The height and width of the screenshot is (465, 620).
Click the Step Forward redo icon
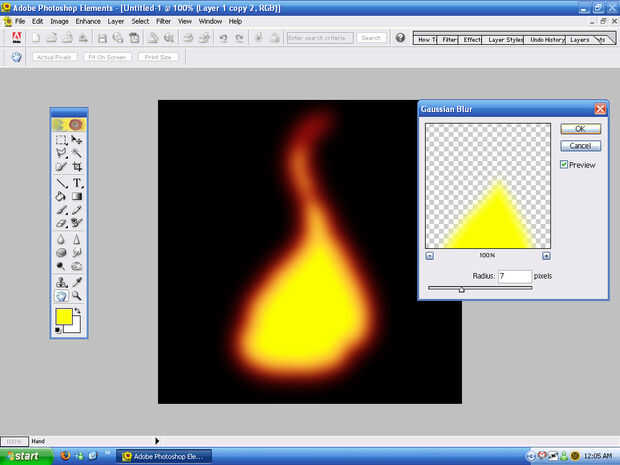[239, 38]
